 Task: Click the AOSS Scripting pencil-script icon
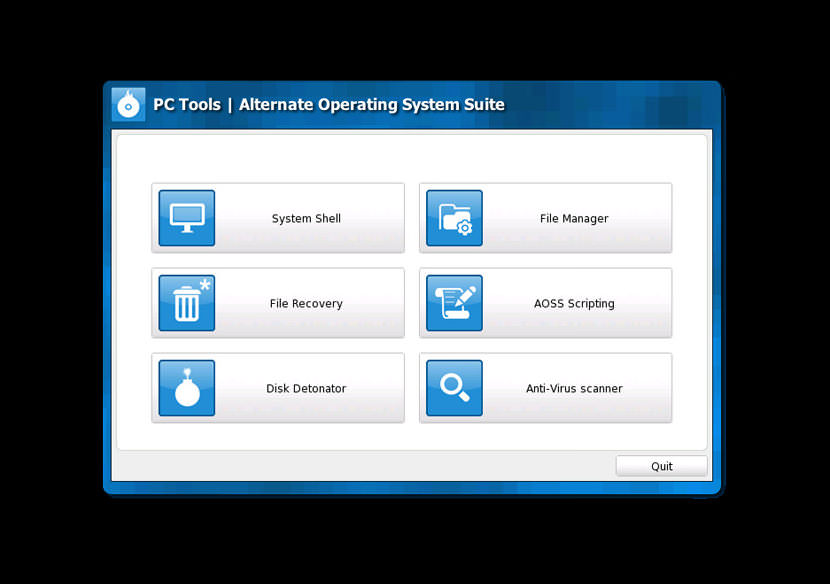pyautogui.click(x=454, y=302)
